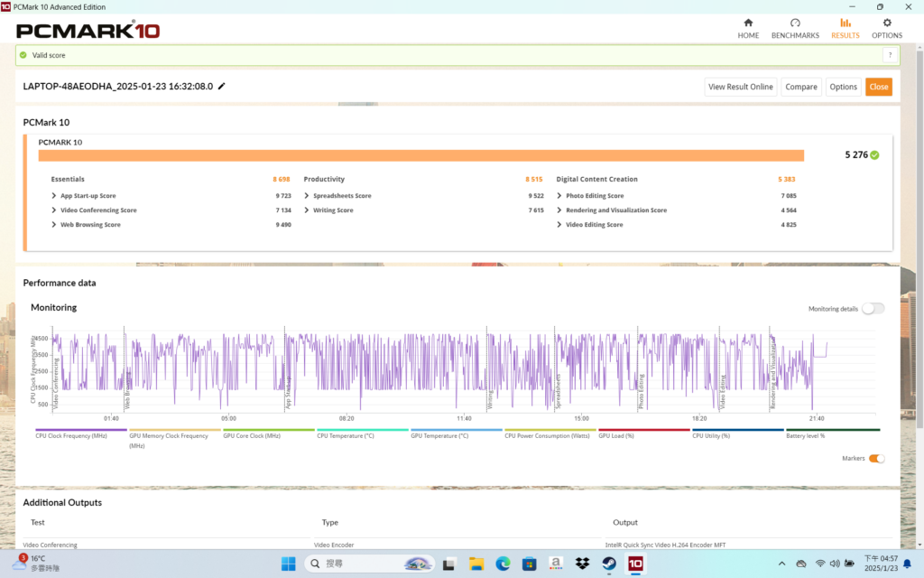Select GPU Core Clock legend
The image size is (924, 578).
pos(268,433)
